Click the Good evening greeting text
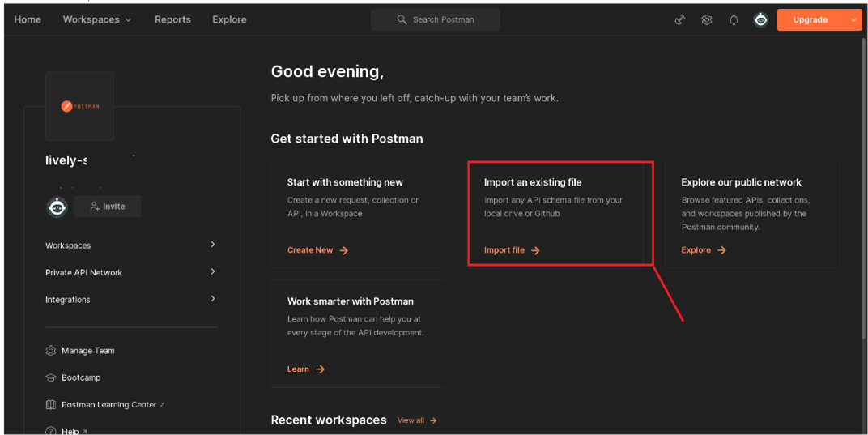 click(327, 71)
